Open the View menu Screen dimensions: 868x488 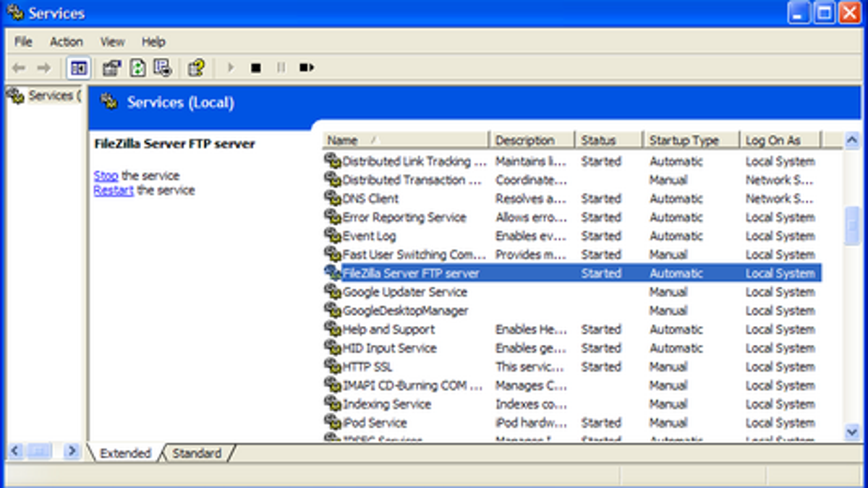112,42
